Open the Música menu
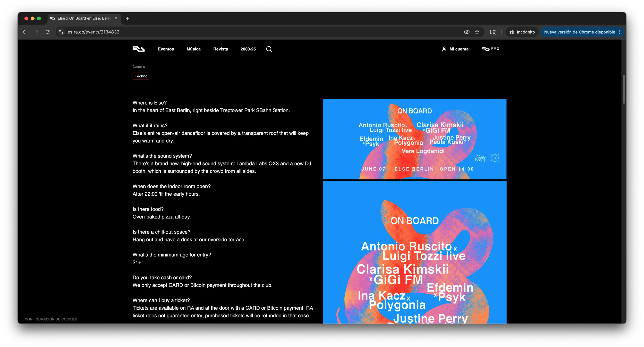This screenshot has width=644, height=347. tap(193, 49)
